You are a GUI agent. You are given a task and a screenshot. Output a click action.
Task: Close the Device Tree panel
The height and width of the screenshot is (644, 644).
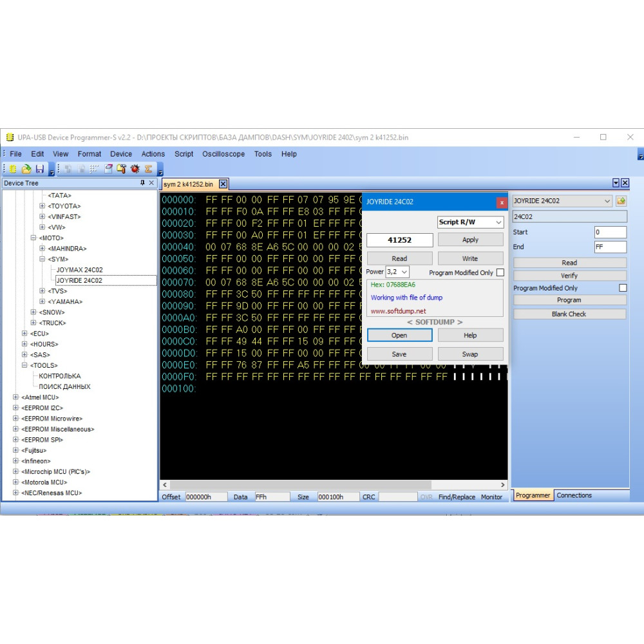151,183
